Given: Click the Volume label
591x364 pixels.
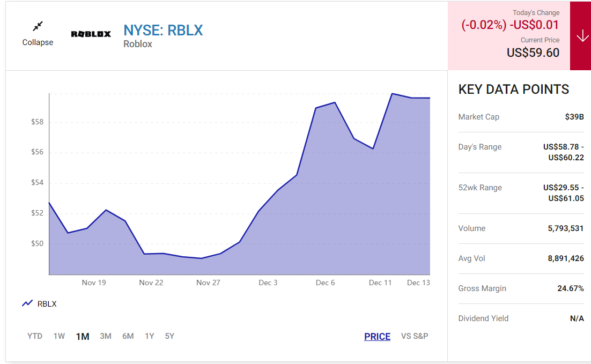Looking at the screenshot, I should coord(472,228).
